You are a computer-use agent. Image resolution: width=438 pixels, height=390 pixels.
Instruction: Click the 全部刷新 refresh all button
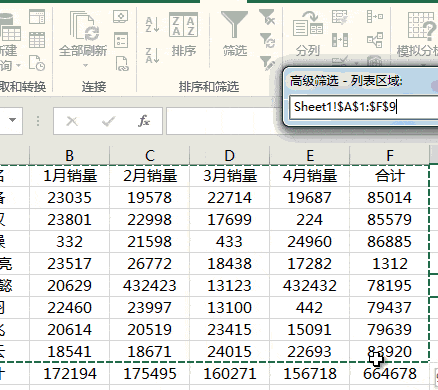(x=83, y=33)
